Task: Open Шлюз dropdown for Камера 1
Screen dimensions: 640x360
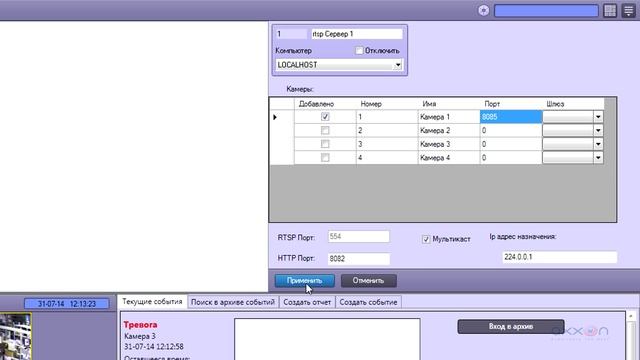Action: pos(598,117)
